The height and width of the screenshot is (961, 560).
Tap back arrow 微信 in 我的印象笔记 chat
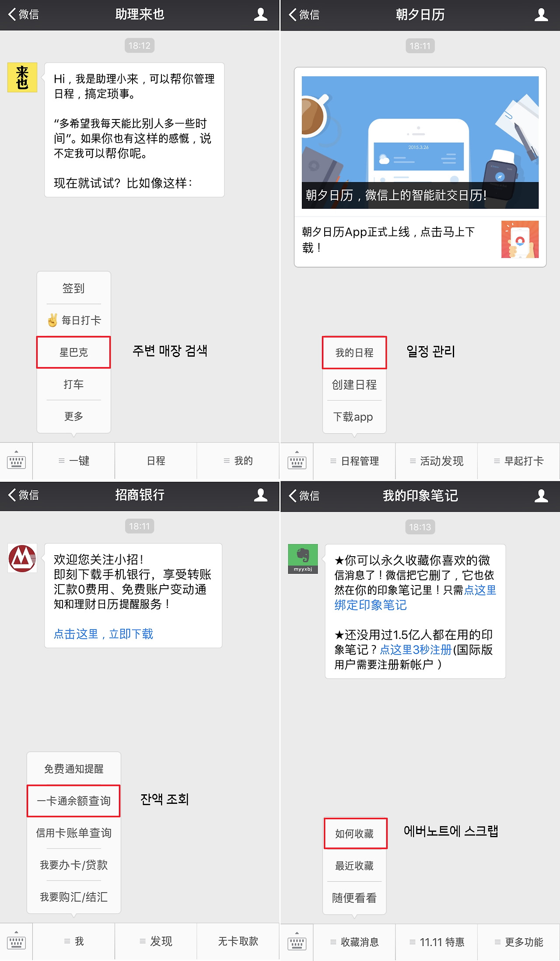[x=304, y=496]
